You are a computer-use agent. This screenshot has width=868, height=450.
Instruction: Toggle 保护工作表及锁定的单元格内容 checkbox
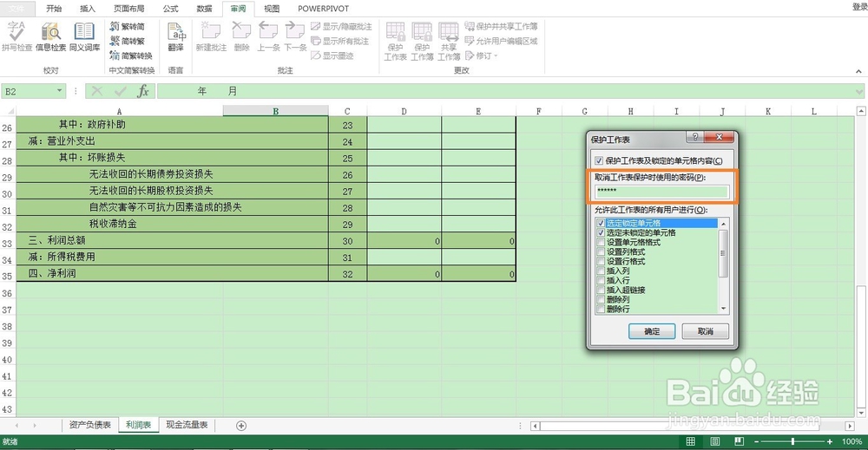point(598,161)
